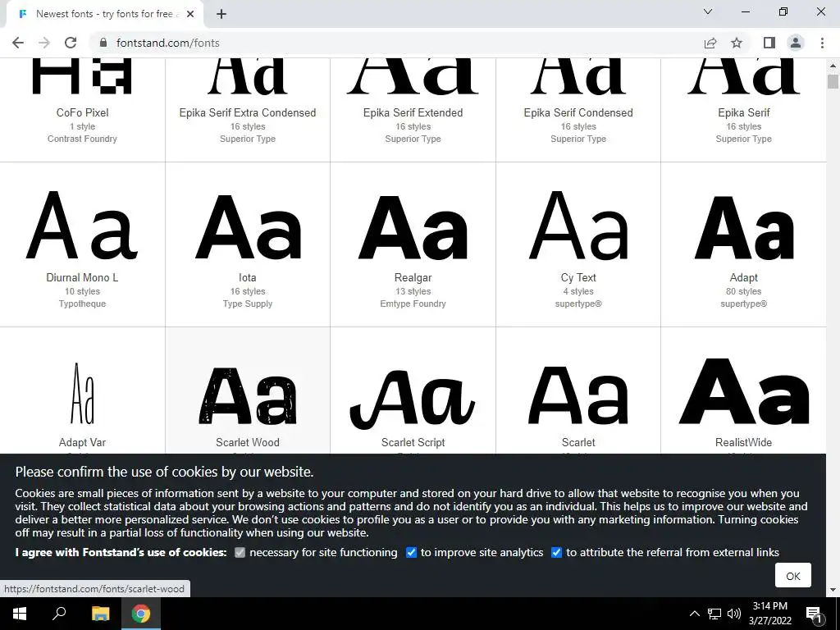Click '13 styles' under Realgar

tap(413, 291)
